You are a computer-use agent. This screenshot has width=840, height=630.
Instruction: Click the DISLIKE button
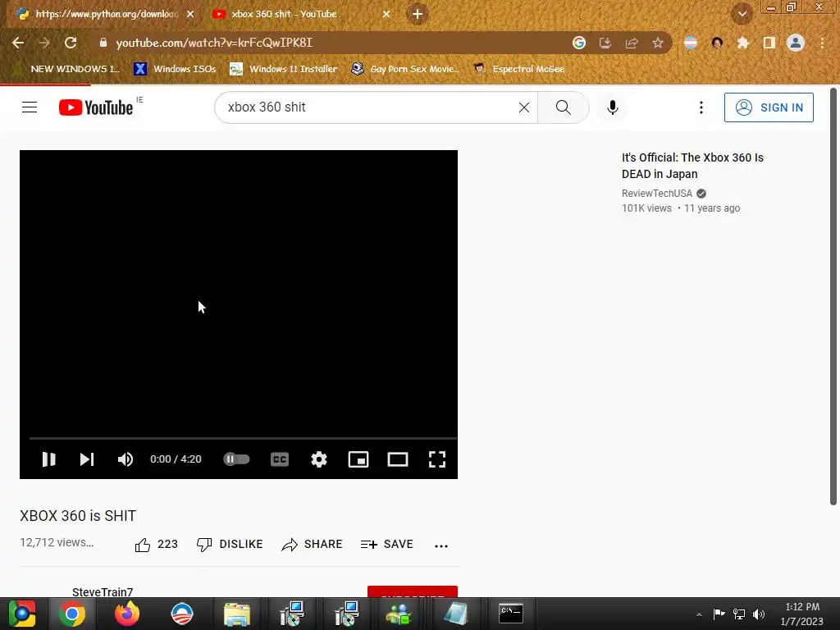coord(230,545)
